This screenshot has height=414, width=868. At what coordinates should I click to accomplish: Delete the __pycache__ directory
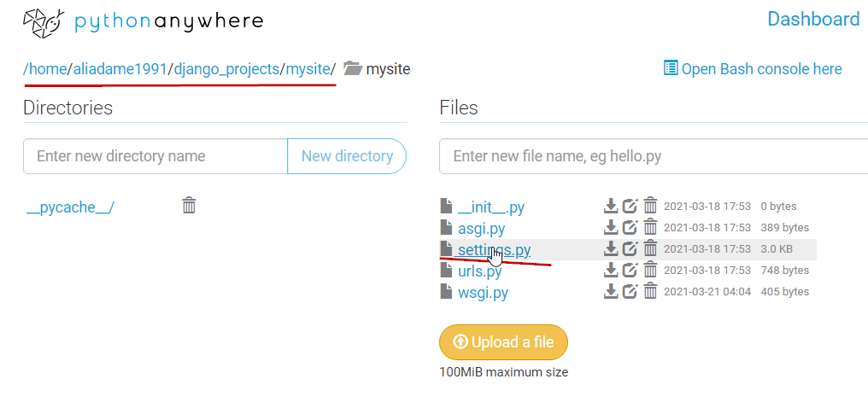[x=189, y=206]
